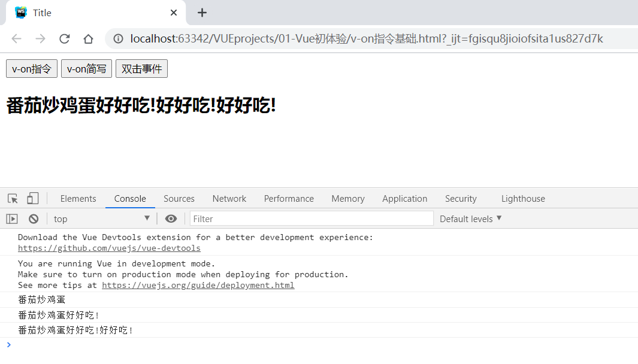
Task: Switch to the Performance tab
Action: pyautogui.click(x=289, y=199)
